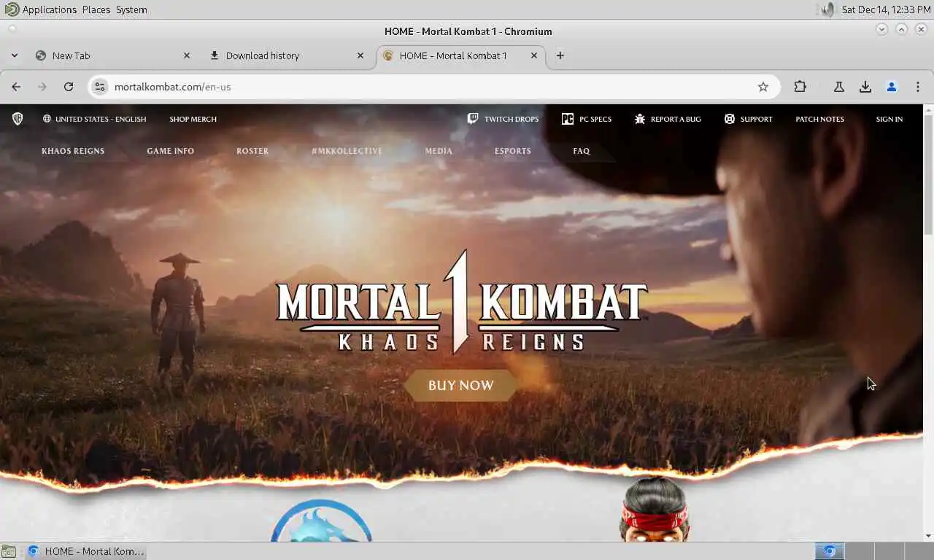The image size is (934, 560).
Task: Click the globe language icon
Action: click(47, 119)
